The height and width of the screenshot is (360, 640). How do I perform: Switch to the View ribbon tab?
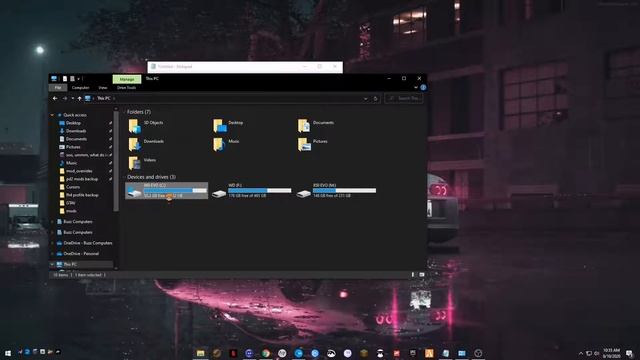pos(102,88)
